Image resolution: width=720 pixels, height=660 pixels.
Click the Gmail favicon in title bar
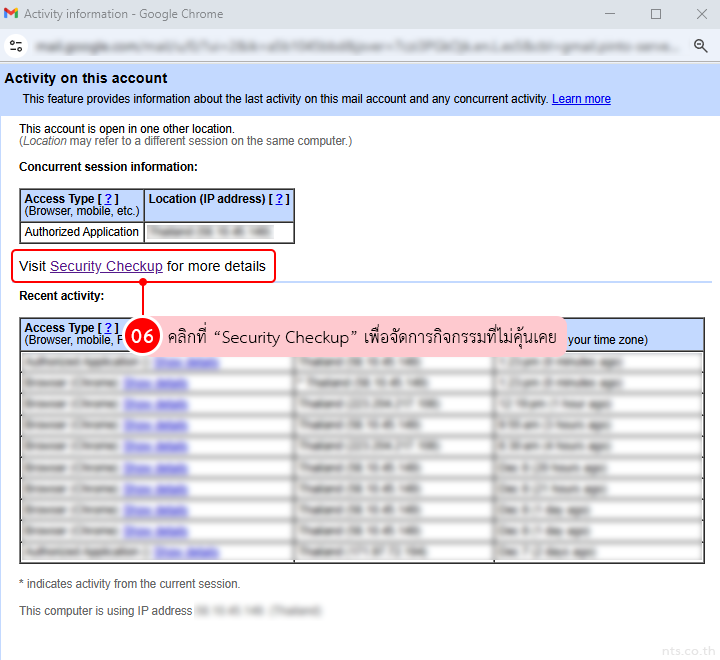pos(11,13)
